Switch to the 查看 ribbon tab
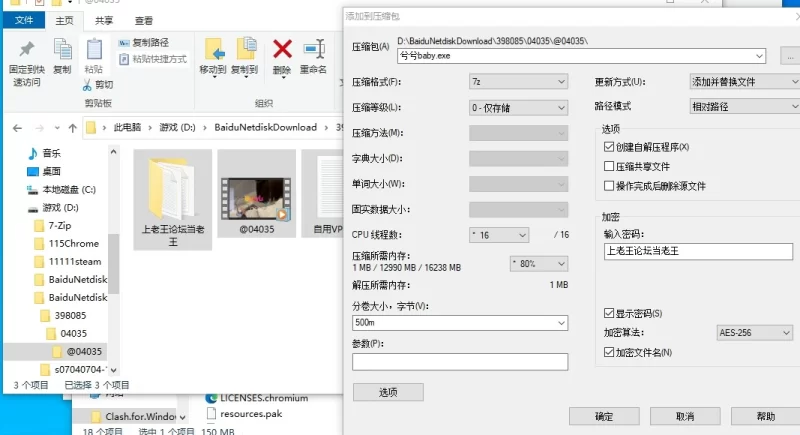 click(x=143, y=21)
